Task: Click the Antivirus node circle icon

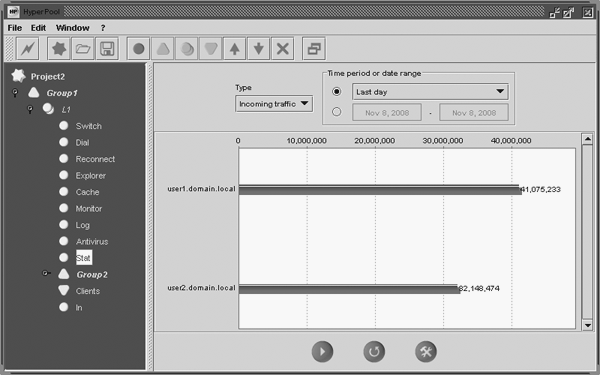Action: [64, 241]
